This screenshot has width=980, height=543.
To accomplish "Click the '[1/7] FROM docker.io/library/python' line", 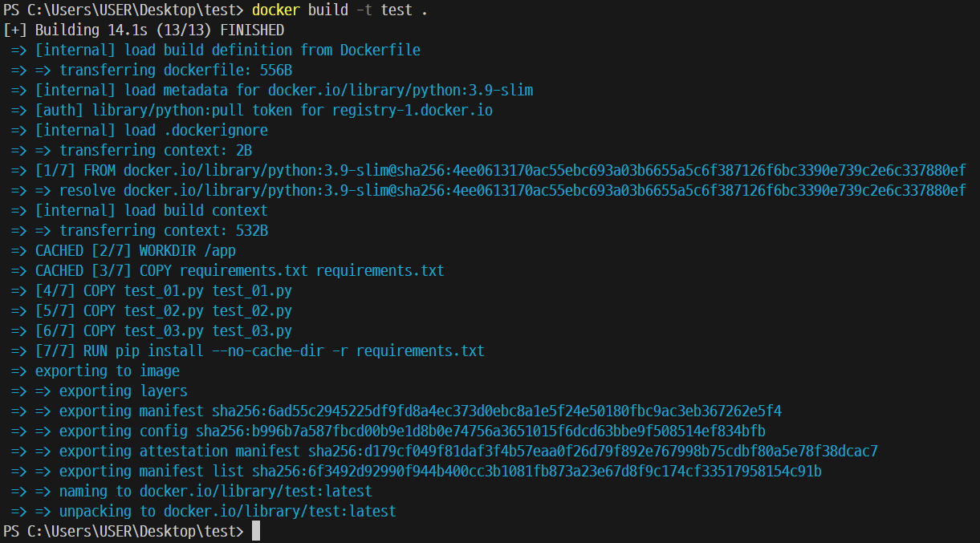I will pos(489,171).
